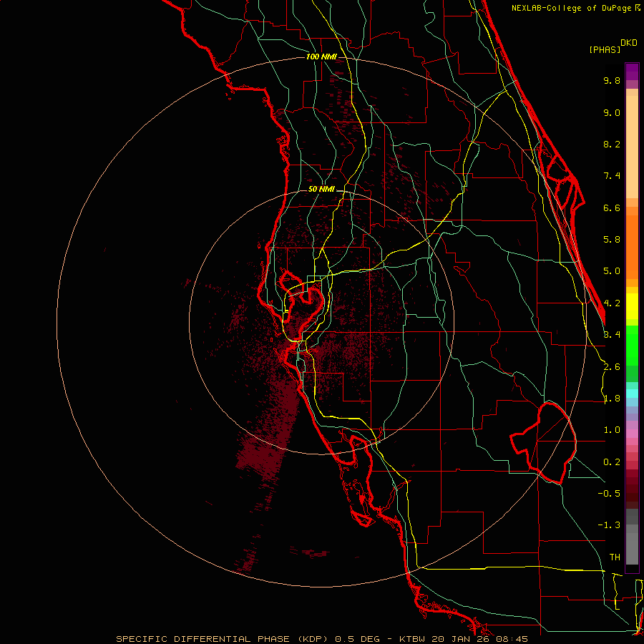Click the 100 NMI range ring label
644x644 pixels.
[321, 57]
